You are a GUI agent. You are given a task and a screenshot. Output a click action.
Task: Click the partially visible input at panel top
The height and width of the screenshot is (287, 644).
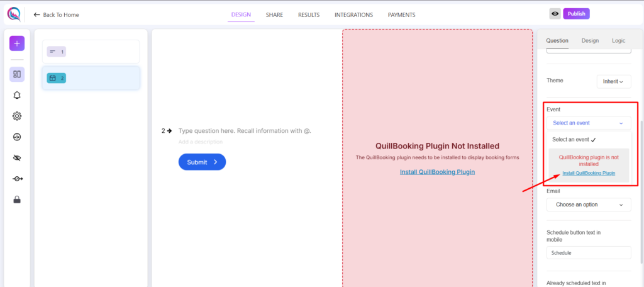tap(589, 50)
